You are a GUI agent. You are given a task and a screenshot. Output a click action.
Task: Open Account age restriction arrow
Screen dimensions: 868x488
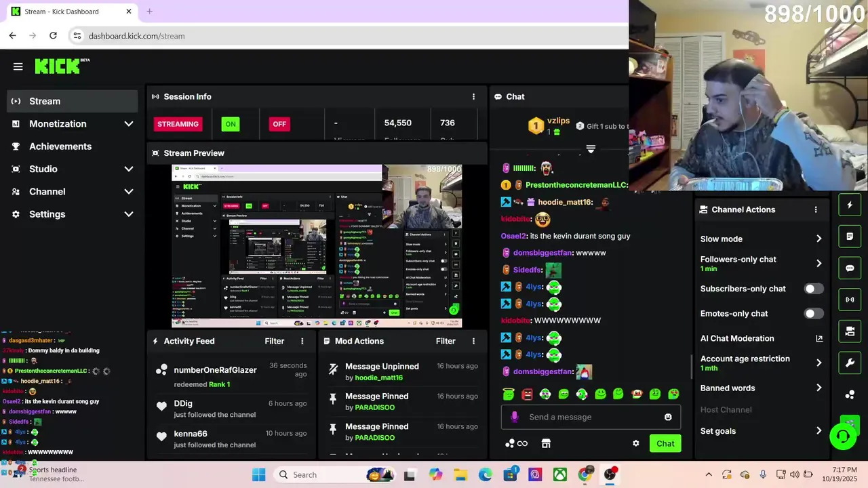pos(818,363)
